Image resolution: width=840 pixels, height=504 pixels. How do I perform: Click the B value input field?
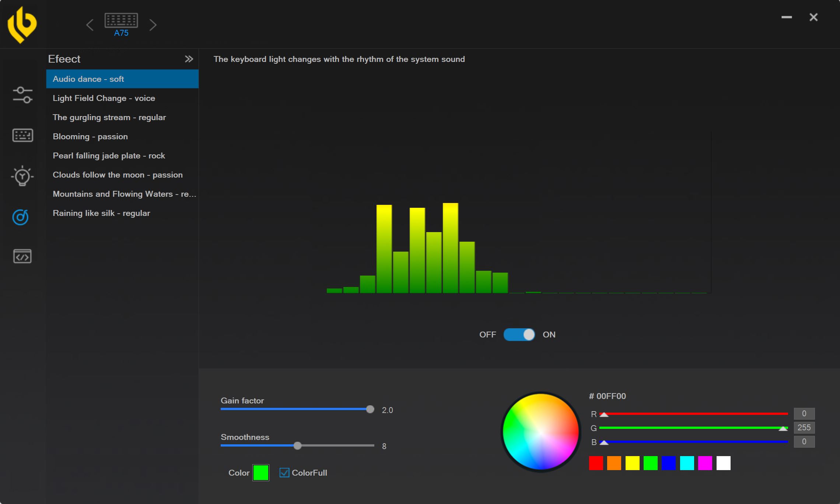[804, 442]
